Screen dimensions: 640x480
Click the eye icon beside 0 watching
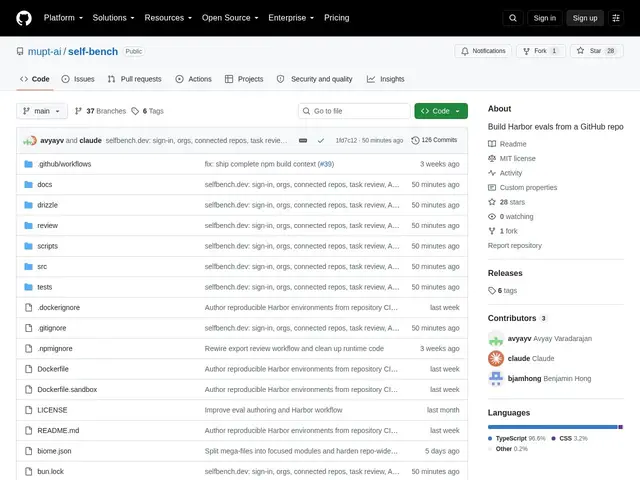(492, 216)
